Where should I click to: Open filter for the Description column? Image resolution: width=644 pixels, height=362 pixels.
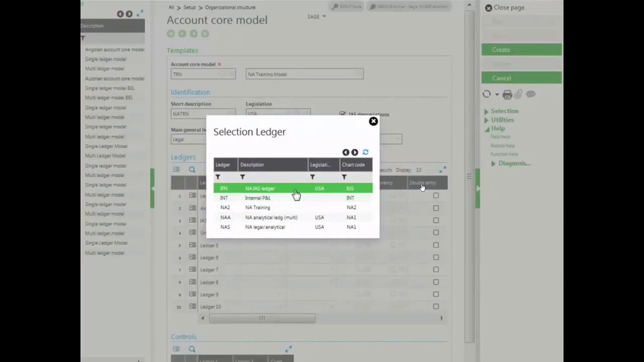coord(243,177)
